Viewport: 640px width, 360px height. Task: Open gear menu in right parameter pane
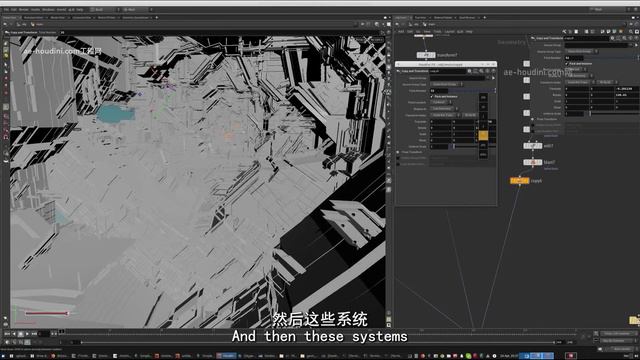pos(612,38)
